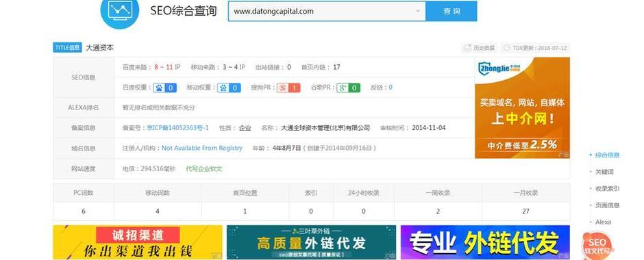Click the 一周收录 value 2
This screenshot has width=644, height=260.
point(438,211)
